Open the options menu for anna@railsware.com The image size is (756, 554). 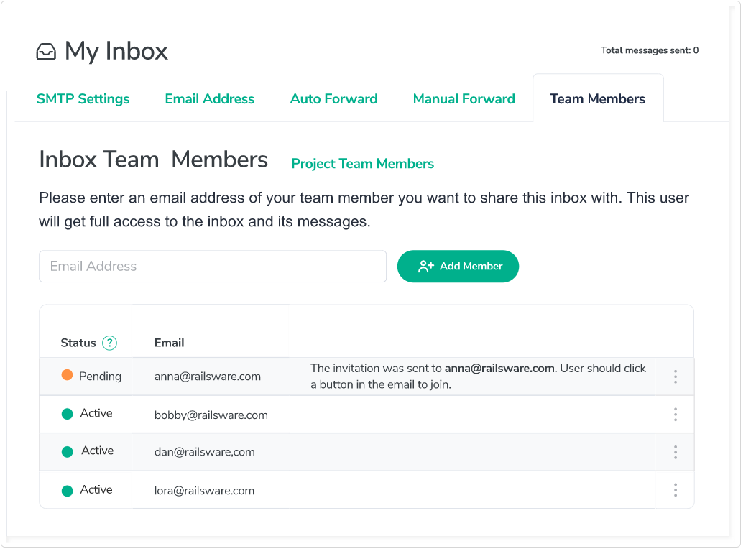point(676,377)
